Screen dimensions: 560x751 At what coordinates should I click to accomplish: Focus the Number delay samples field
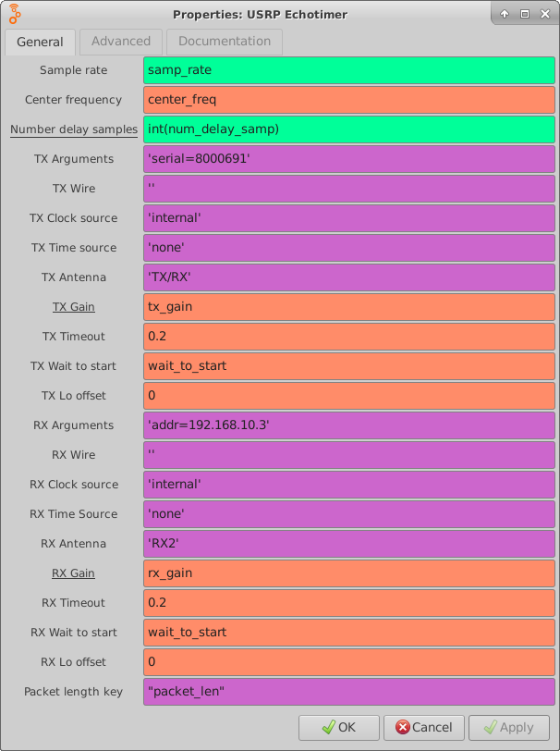[x=349, y=129]
